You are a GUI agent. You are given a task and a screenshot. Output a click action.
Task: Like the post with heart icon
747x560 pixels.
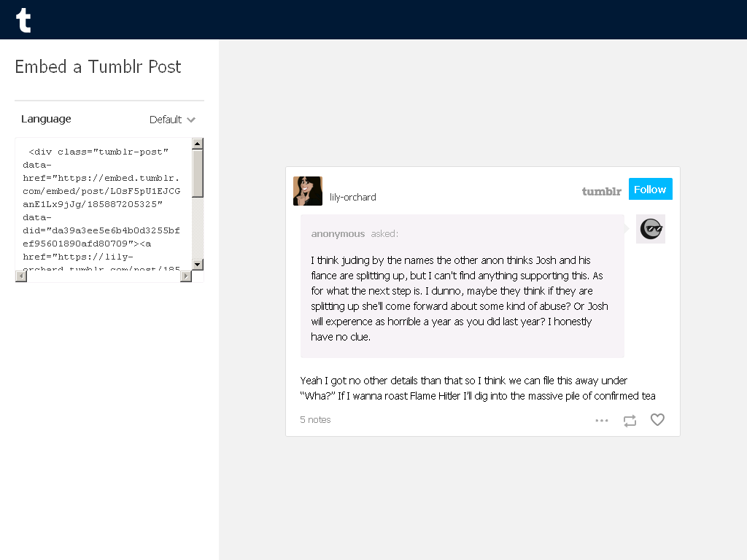click(657, 419)
